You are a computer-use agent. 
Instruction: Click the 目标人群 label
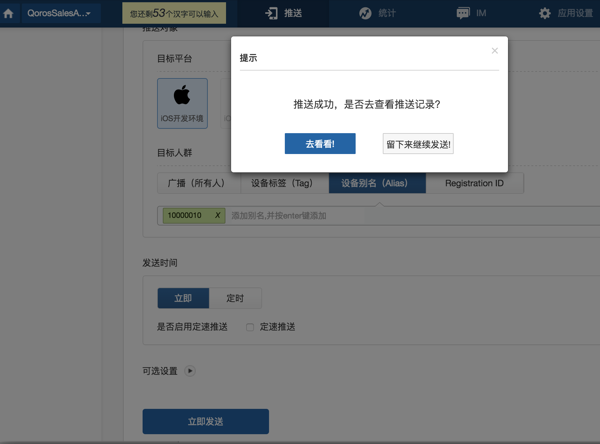(x=174, y=153)
